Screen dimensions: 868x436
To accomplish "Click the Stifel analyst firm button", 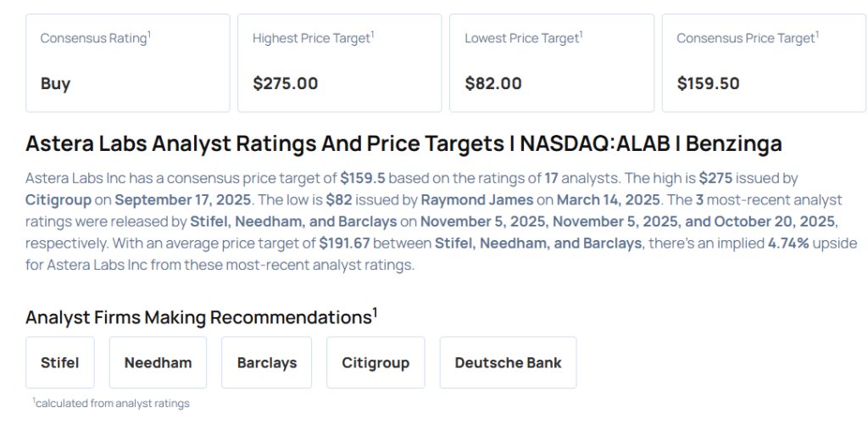I will point(59,362).
